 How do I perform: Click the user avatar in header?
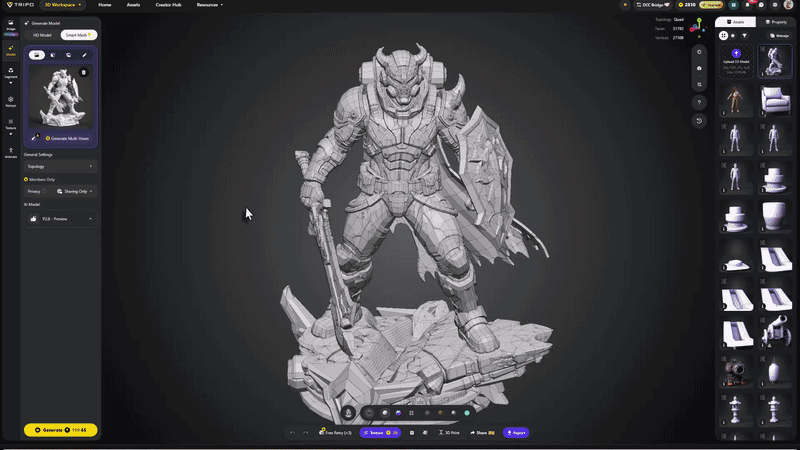pyautogui.click(x=788, y=5)
